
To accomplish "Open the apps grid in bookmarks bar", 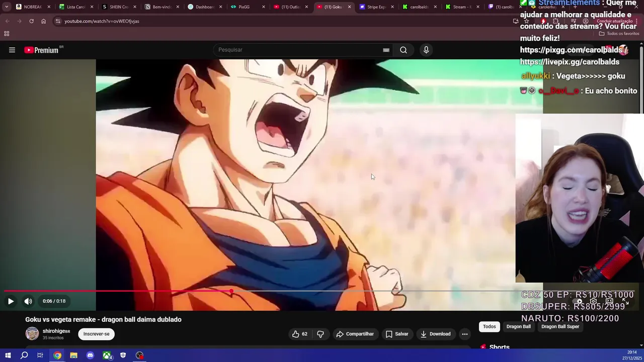I will point(7,34).
